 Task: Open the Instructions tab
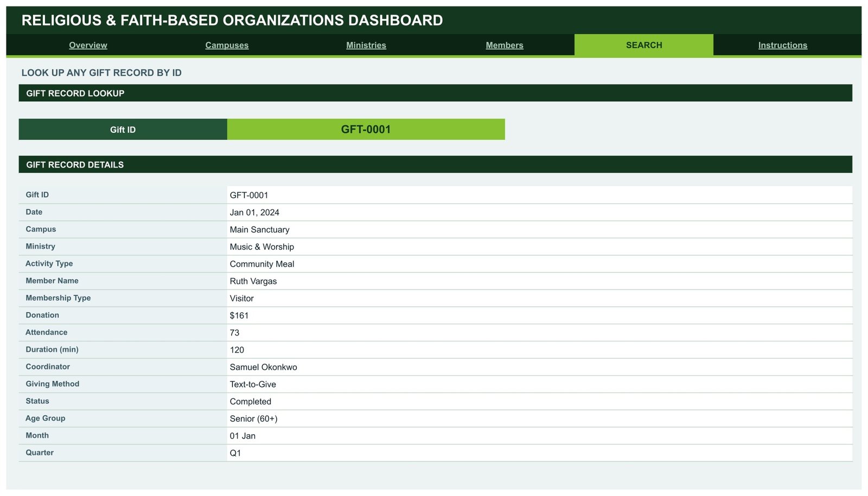click(783, 46)
